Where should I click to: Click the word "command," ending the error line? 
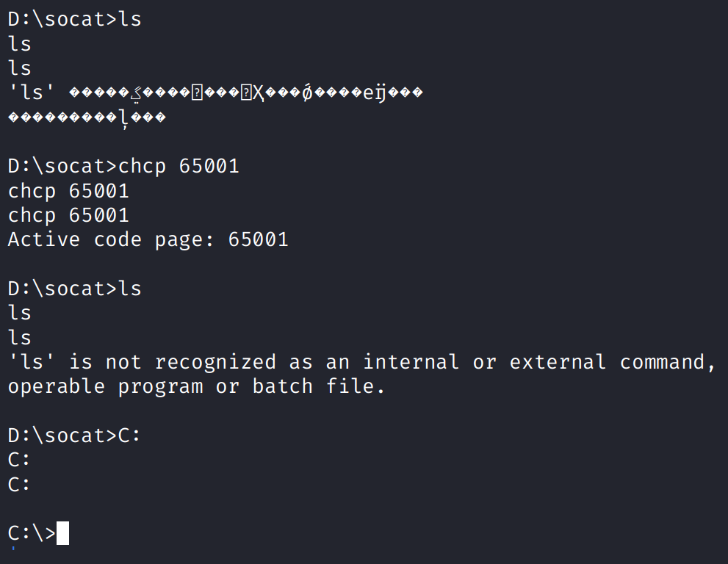click(668, 362)
